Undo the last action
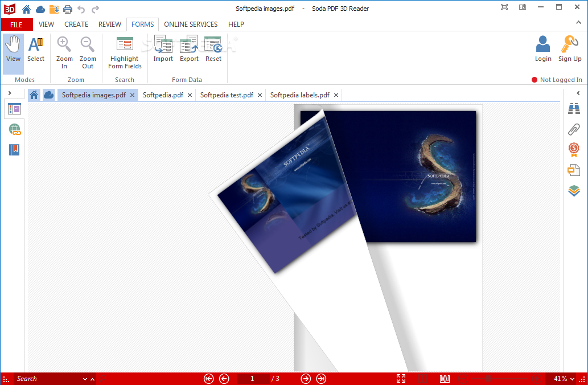 [x=81, y=9]
